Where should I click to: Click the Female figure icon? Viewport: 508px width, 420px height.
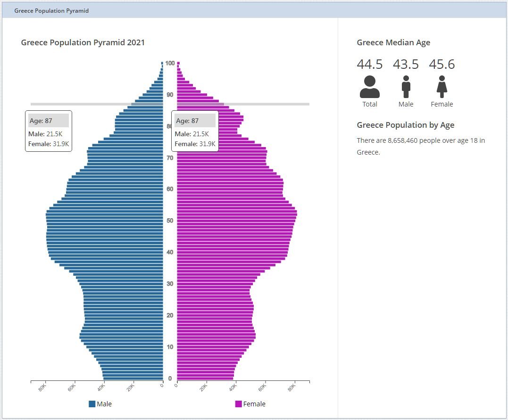tap(441, 87)
